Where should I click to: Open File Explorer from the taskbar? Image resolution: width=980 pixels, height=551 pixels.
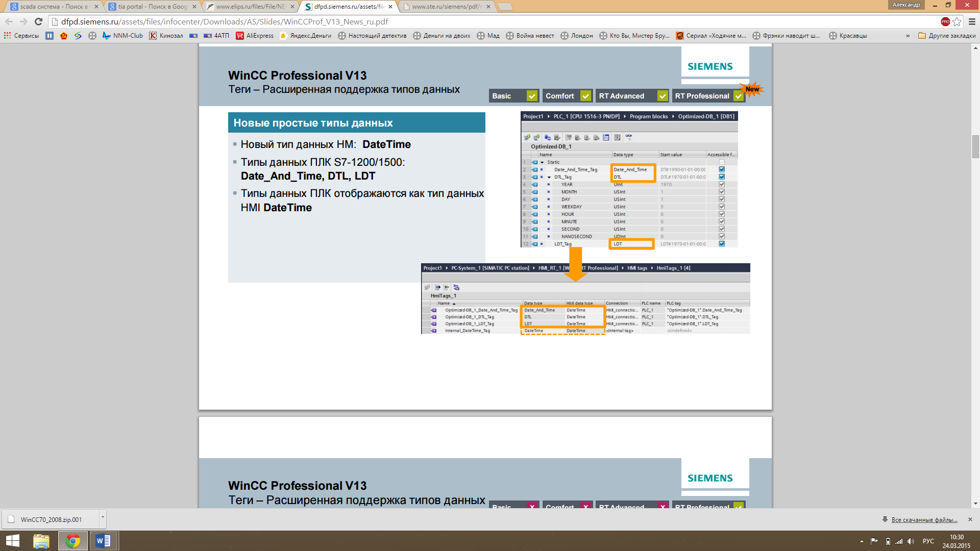[x=41, y=541]
